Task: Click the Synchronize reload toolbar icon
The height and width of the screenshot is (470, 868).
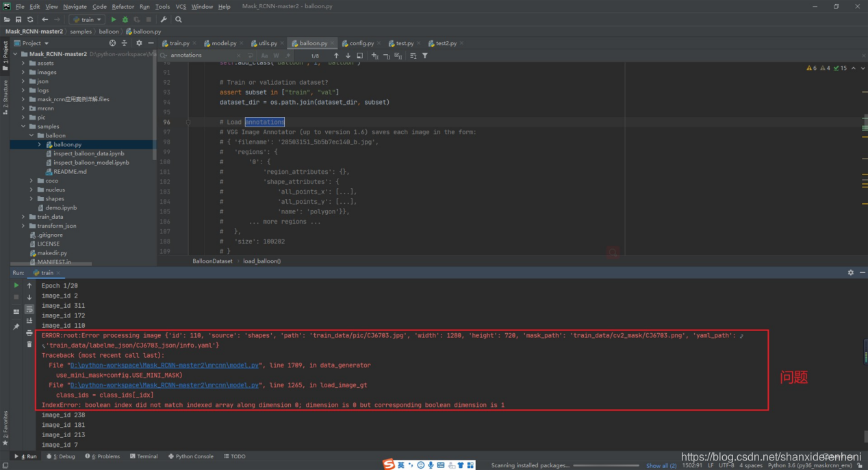Action: point(30,20)
